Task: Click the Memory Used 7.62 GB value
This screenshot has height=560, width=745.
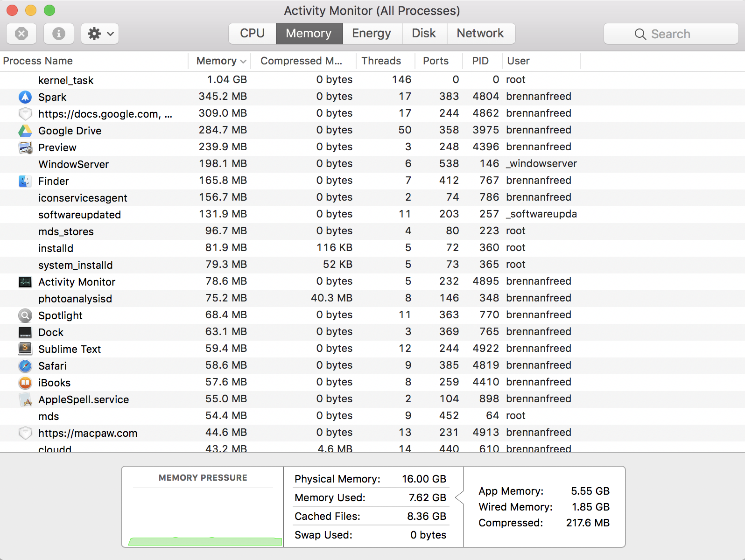Action: 428,497
